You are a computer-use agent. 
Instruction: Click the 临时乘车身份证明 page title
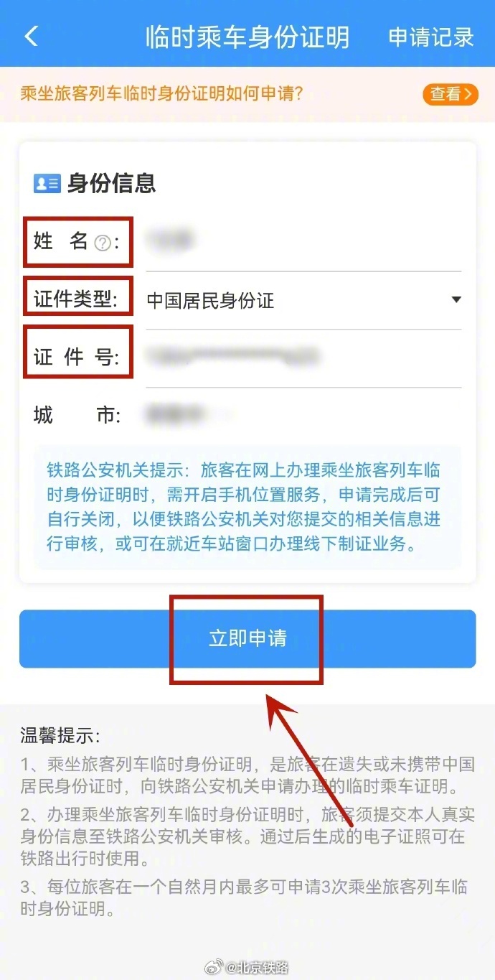[x=247, y=37]
